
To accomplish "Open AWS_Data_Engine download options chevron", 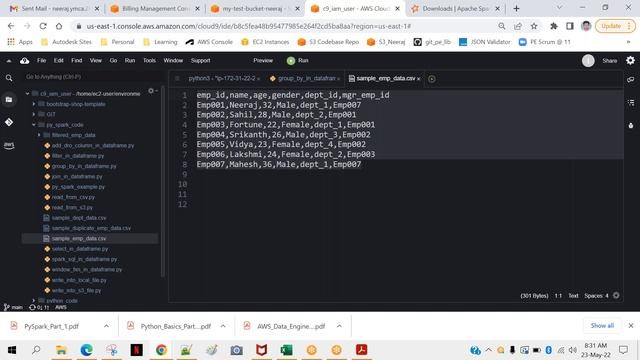I will pyautogui.click(x=339, y=326).
